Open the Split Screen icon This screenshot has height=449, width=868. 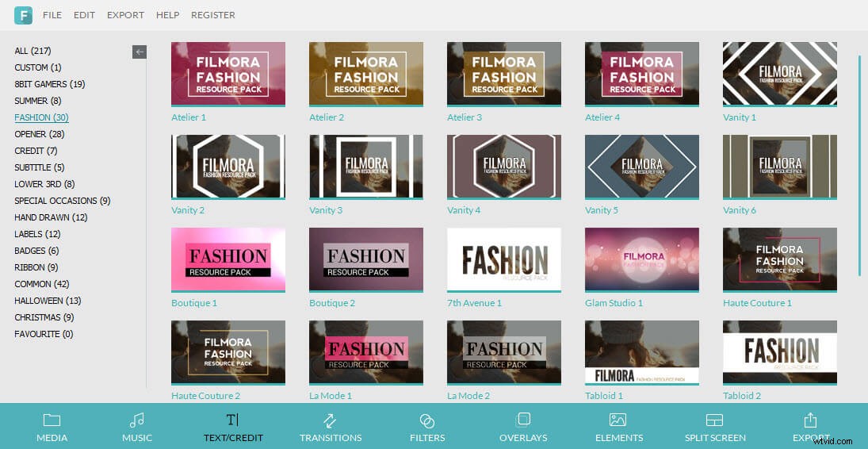pos(715,420)
